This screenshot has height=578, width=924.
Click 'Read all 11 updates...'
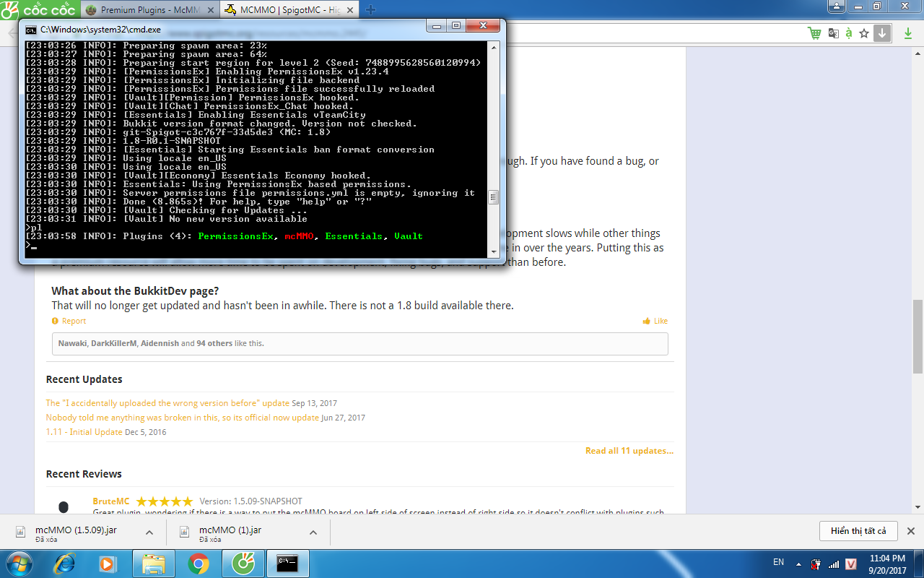(629, 451)
